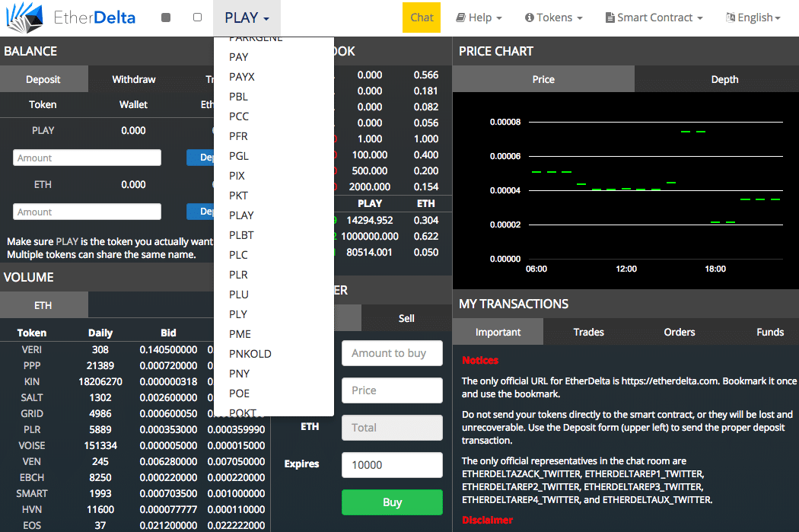Screen dimensions: 799x532
Task: Click the filled square icon in navbar
Action: tap(166, 18)
